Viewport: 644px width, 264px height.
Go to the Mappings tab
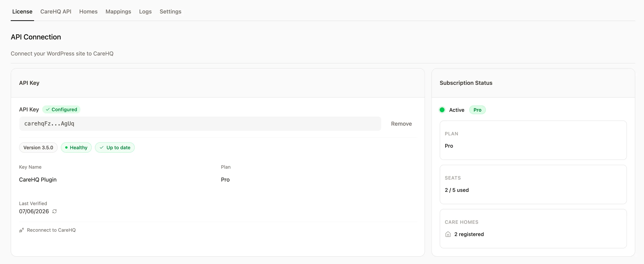pyautogui.click(x=118, y=11)
